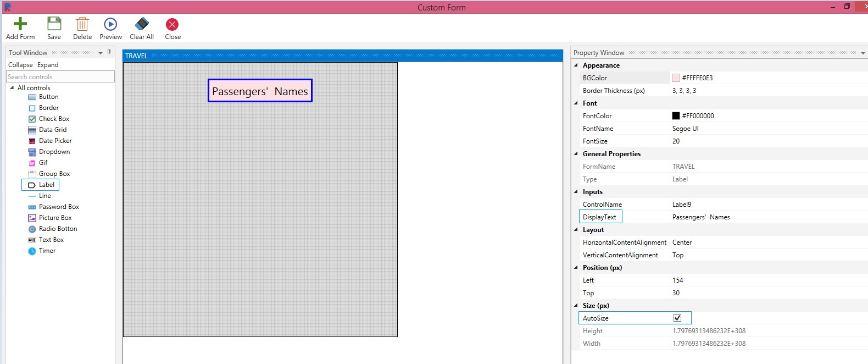
Task: Click the Delete trash icon
Action: [x=82, y=24]
